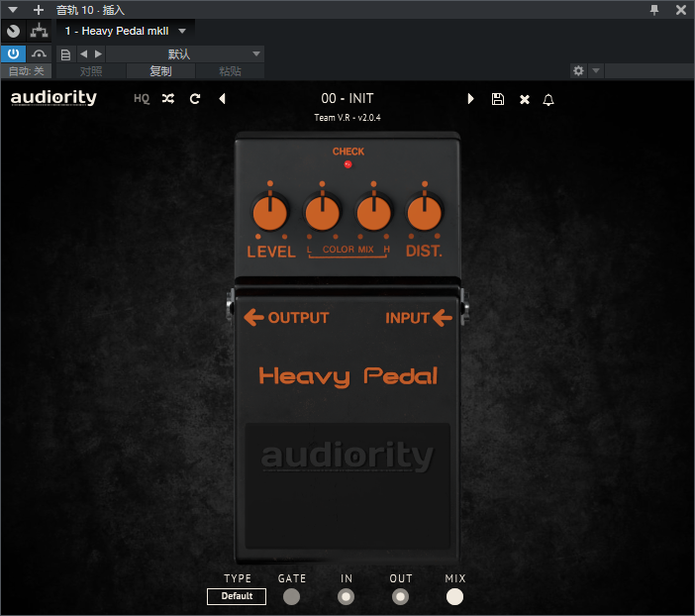Open the 00 - INIT preset name
The width and height of the screenshot is (695, 616).
point(347,98)
